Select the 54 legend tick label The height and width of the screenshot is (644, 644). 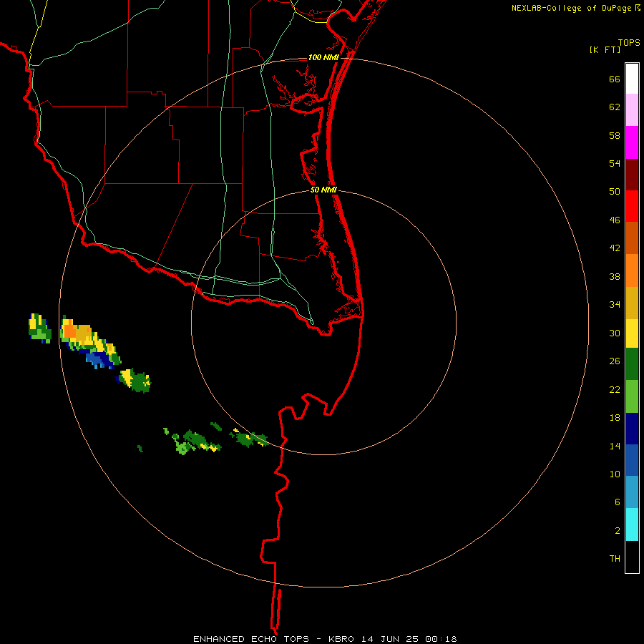pos(615,163)
